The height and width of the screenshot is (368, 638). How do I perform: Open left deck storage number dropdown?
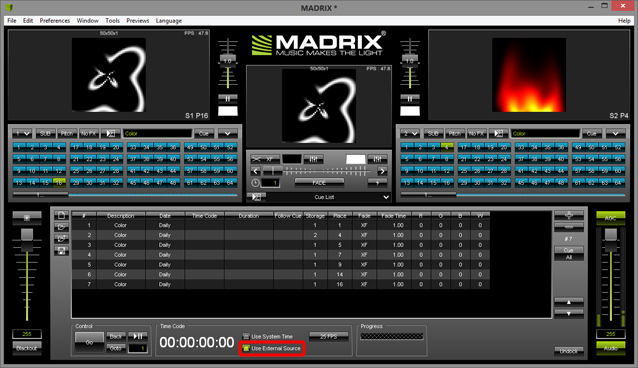tap(22, 134)
